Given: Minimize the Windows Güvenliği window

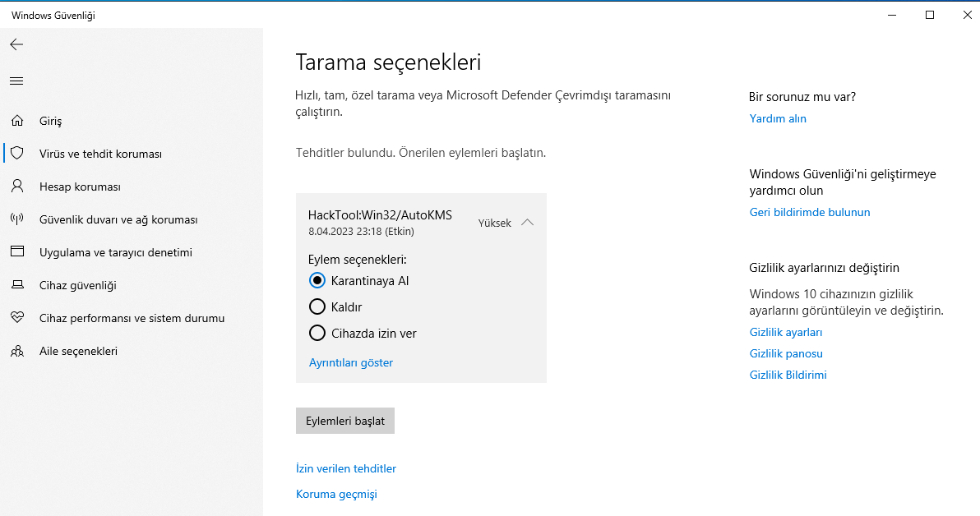Looking at the screenshot, I should pyautogui.click(x=892, y=15).
